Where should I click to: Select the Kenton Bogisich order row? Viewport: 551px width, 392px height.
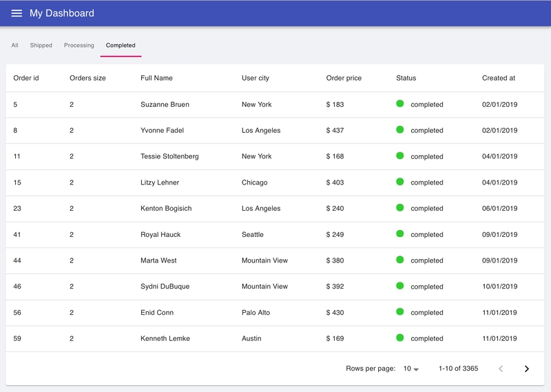tap(275, 209)
